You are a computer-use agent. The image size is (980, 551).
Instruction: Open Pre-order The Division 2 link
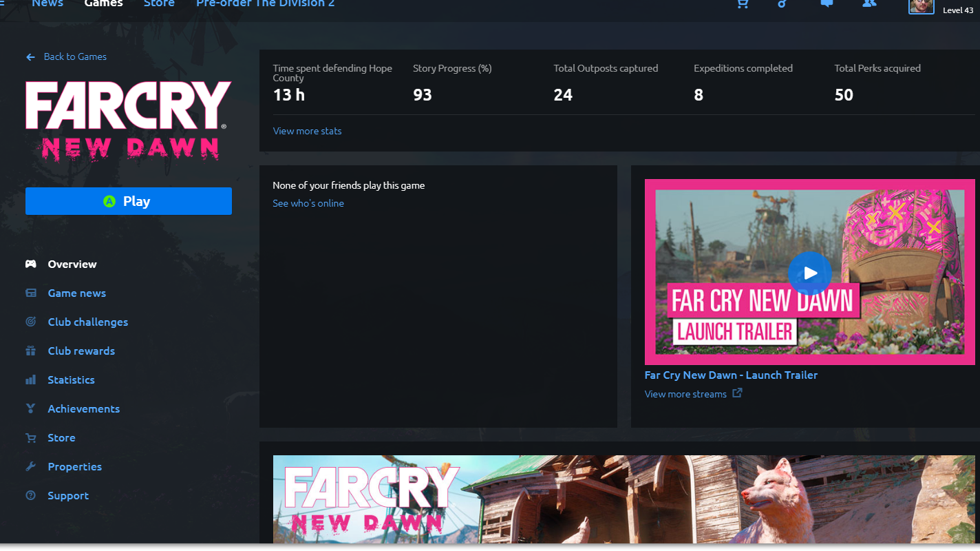coord(266,3)
